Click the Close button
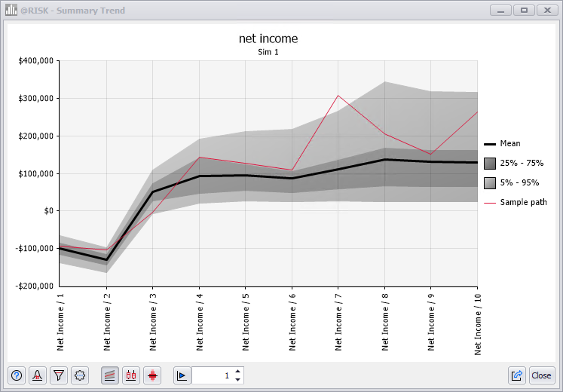 541,375
